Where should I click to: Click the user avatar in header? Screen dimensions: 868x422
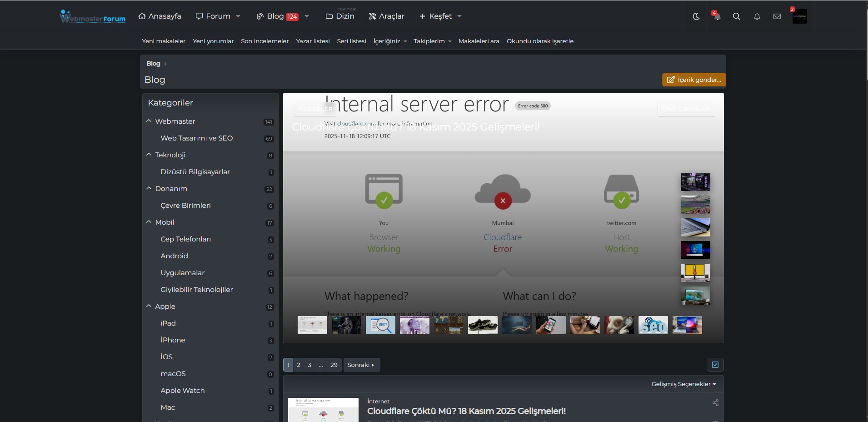799,16
